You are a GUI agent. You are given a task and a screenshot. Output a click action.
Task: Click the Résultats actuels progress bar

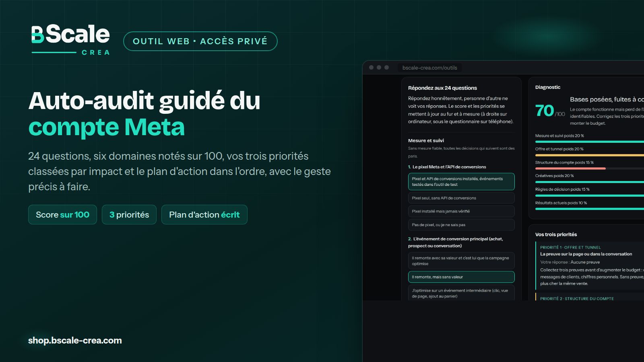(x=590, y=209)
